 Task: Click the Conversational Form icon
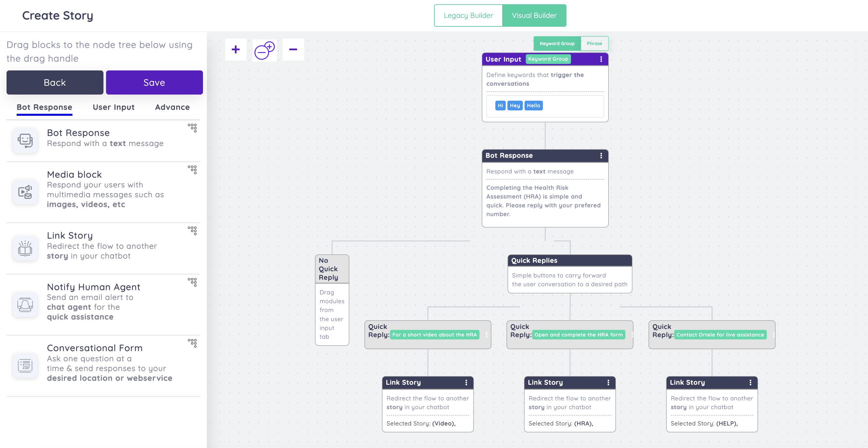click(x=25, y=366)
